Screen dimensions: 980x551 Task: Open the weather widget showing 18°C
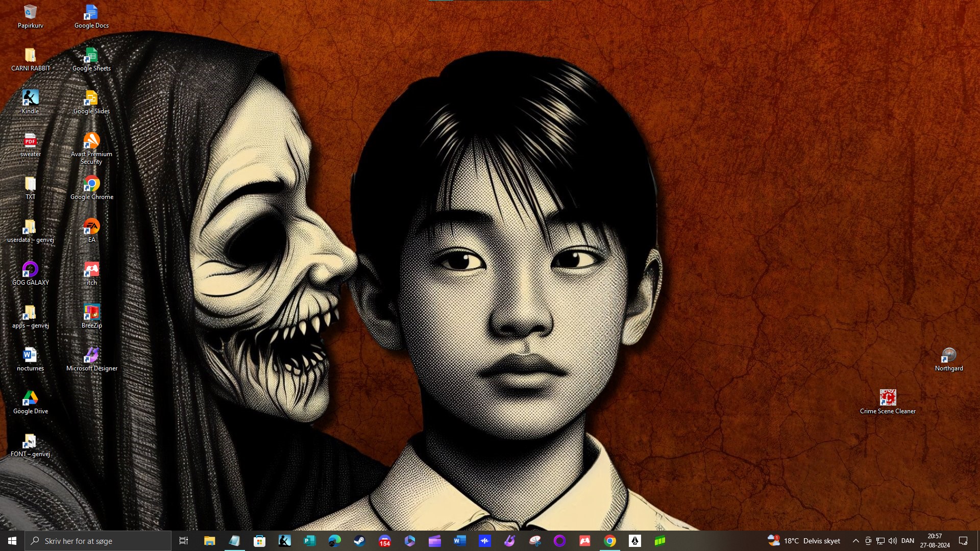804,541
